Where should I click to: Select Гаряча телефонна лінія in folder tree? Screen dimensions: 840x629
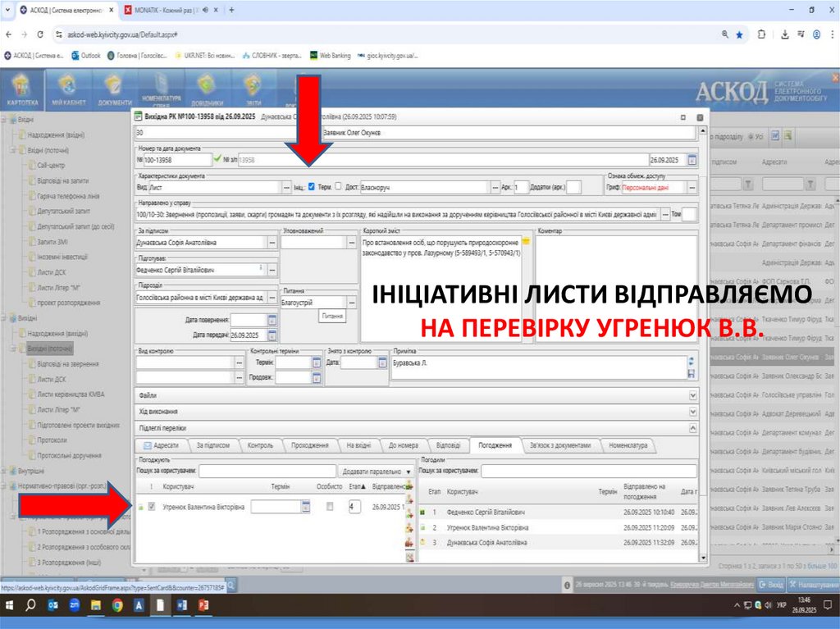[x=68, y=196]
